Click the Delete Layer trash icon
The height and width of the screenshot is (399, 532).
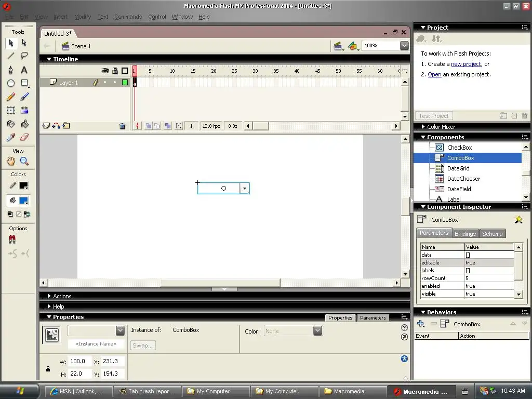click(x=123, y=126)
